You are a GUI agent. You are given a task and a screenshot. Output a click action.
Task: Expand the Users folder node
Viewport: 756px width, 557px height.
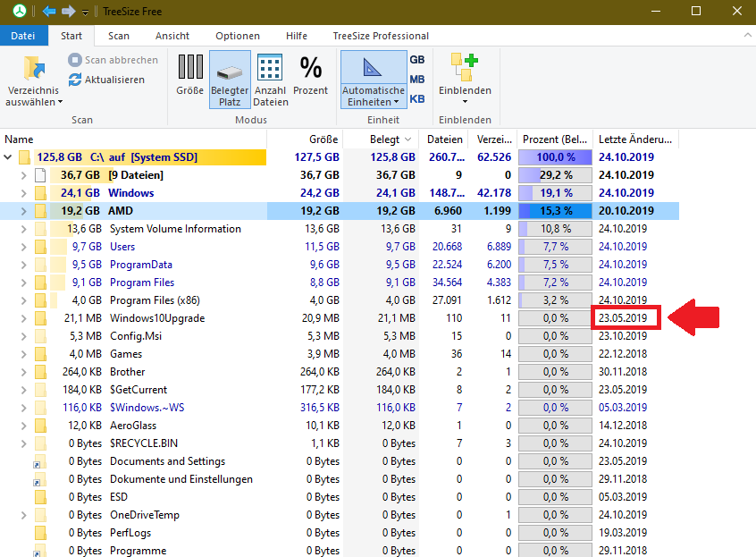23,247
